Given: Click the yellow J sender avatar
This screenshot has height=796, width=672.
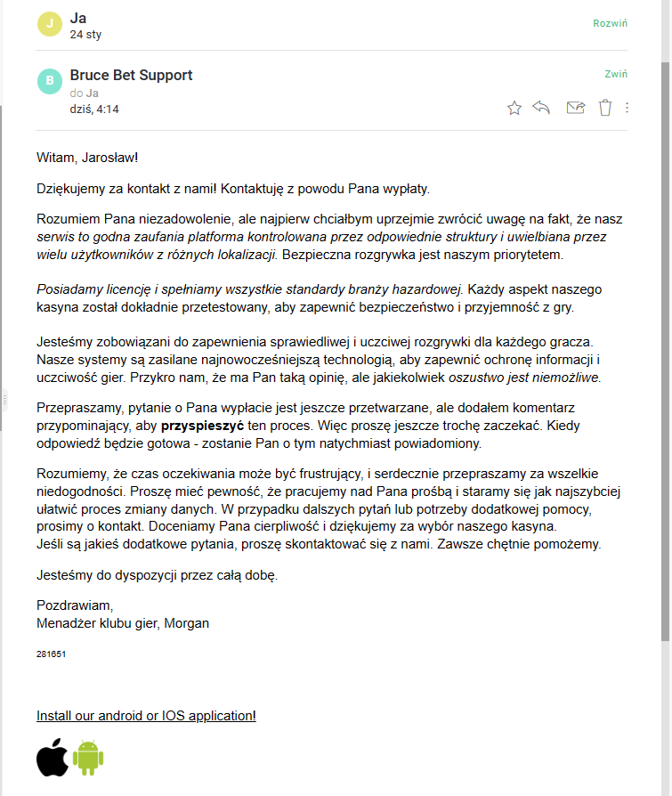Looking at the screenshot, I should (x=50, y=24).
